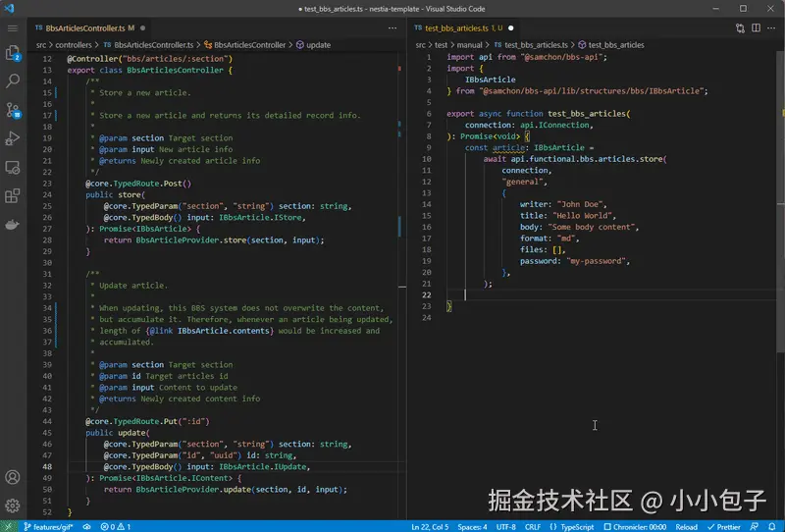The height and width of the screenshot is (532, 785).
Task: Open the Manage gear settings icon
Action: coord(13,506)
